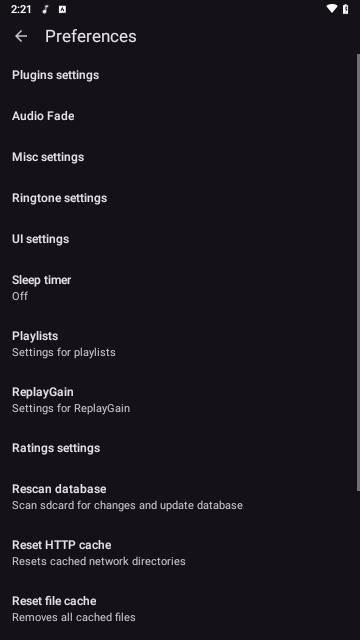This screenshot has height=640, width=360.
Task: Open Ringtone settings
Action: click(x=178, y=198)
